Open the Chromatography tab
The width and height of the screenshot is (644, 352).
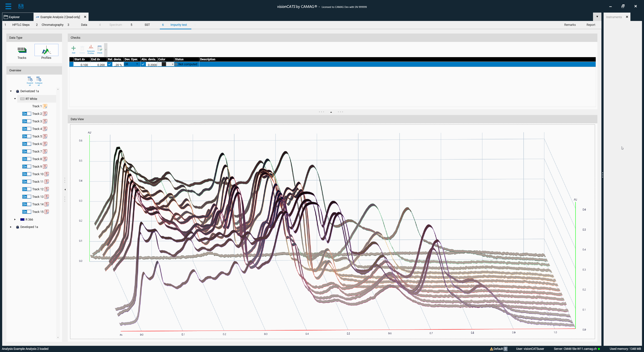click(52, 25)
